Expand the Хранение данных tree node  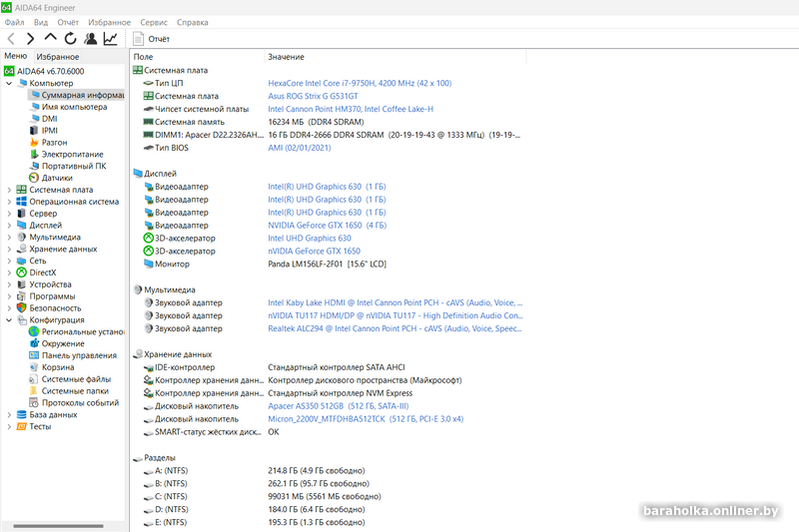click(9, 249)
